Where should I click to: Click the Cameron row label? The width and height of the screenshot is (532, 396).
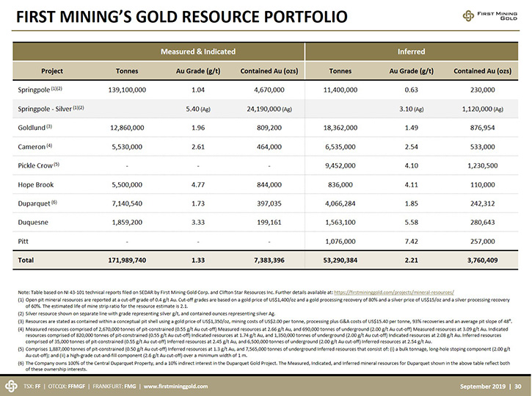coord(35,147)
